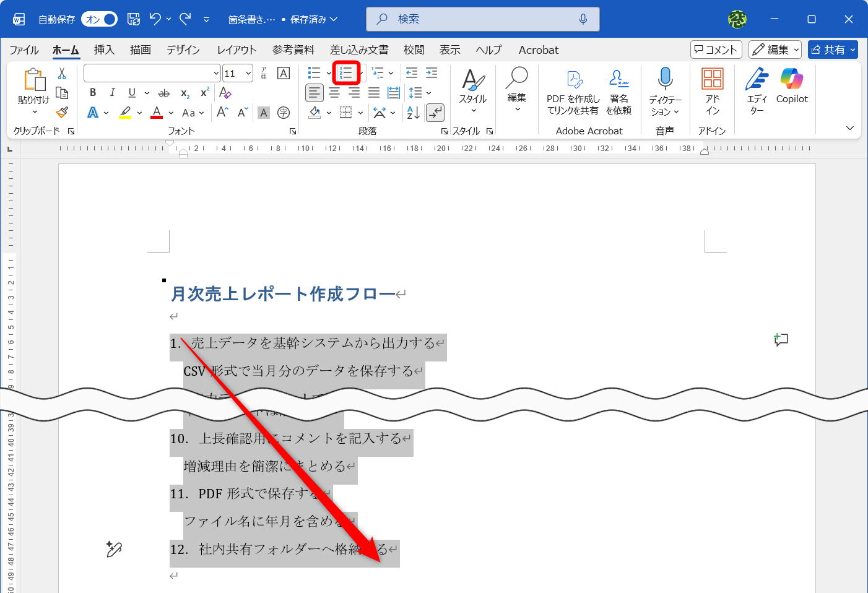Open the Editor pane
This screenshot has width=868, height=593.
coord(757,90)
